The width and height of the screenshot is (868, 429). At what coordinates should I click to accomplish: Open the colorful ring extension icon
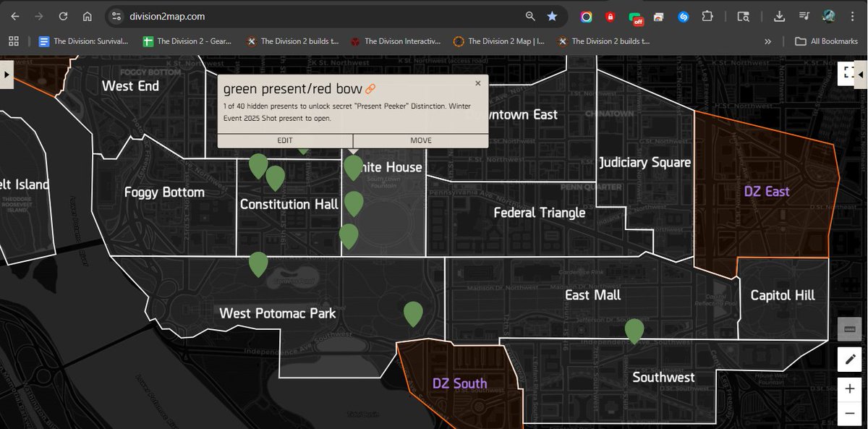coord(587,16)
